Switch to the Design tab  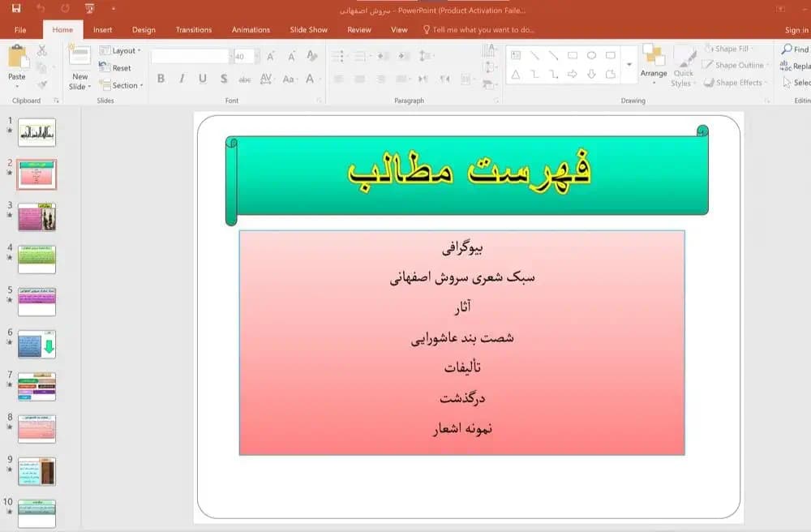click(x=144, y=30)
